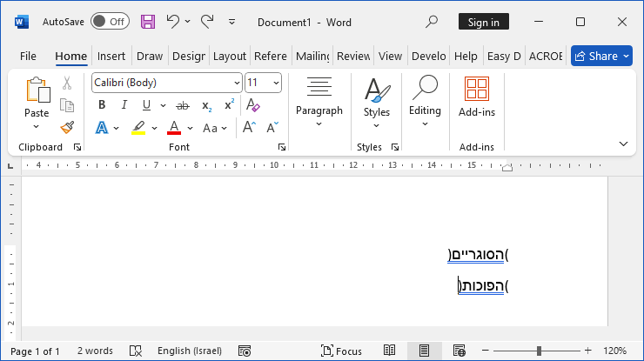The height and width of the screenshot is (361, 644).
Task: Click the Sign in button
Action: (484, 22)
